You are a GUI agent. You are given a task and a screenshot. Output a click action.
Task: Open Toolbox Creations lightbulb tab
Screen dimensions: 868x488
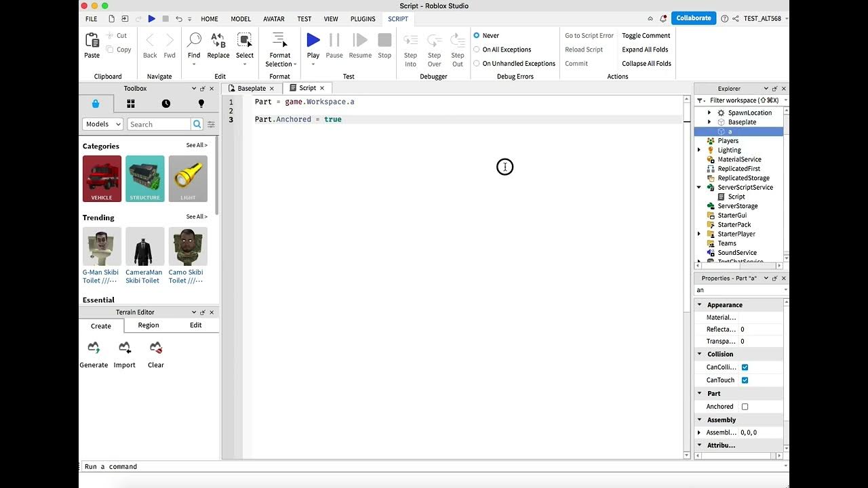[x=201, y=104]
